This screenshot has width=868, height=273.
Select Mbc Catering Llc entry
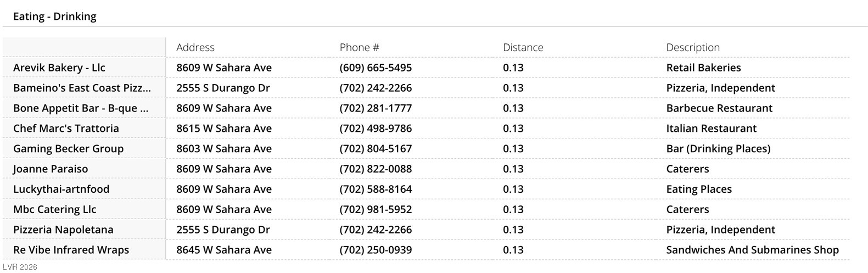(x=54, y=210)
